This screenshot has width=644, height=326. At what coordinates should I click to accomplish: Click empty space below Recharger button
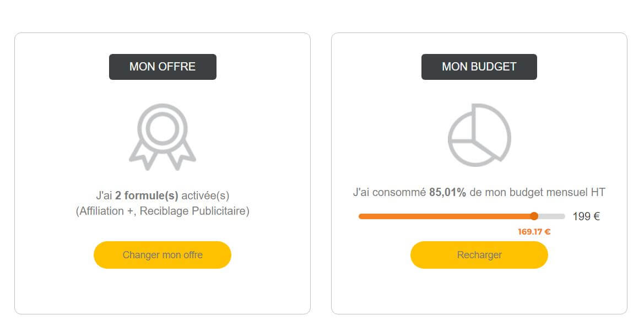coord(479,292)
